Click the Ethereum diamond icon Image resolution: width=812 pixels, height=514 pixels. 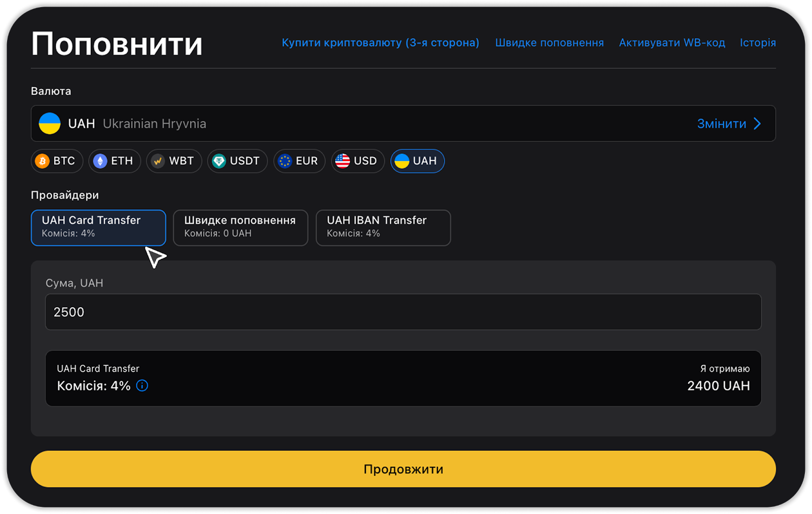[100, 161]
